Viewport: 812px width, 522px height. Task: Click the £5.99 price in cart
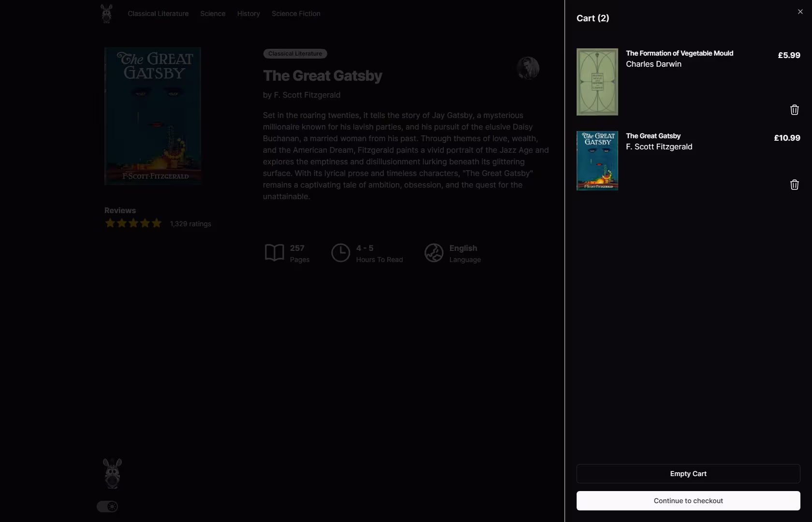[x=789, y=55]
